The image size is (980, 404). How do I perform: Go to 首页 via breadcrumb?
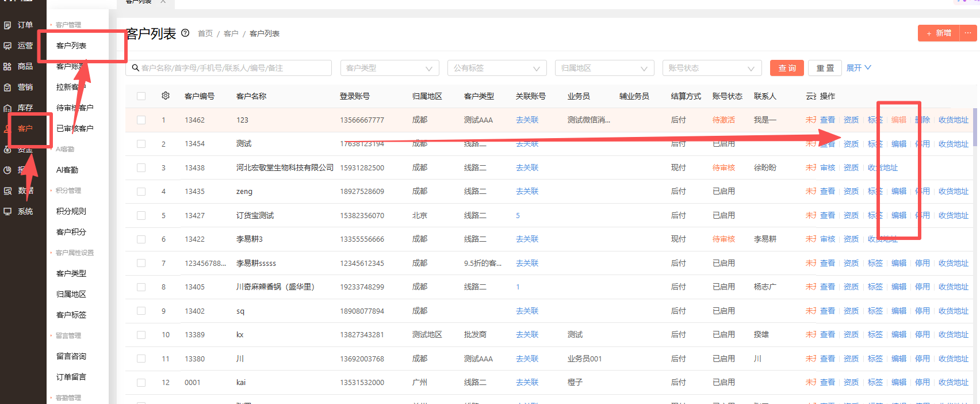pos(205,33)
